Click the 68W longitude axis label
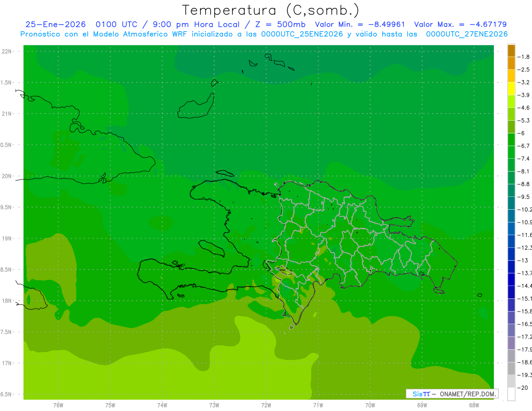The image size is (532, 411). point(474,405)
